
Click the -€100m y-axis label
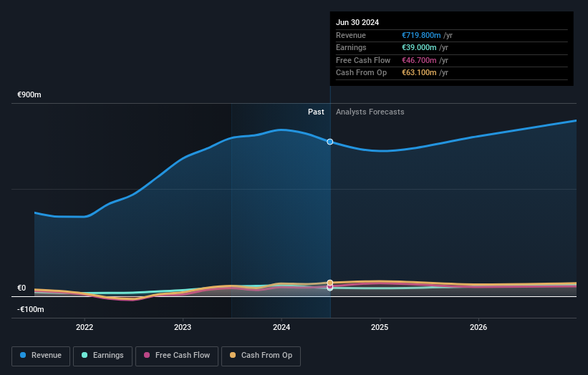[x=30, y=309]
